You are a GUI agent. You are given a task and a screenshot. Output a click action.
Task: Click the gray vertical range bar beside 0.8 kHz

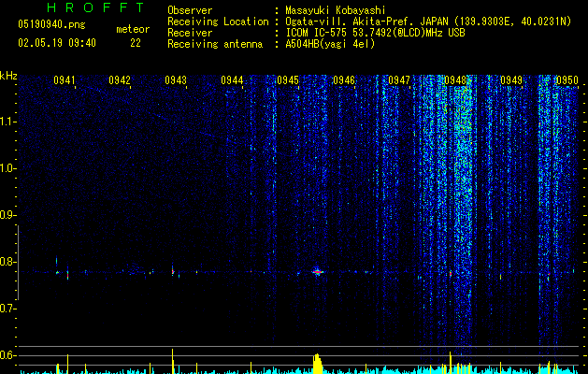(x=18, y=263)
